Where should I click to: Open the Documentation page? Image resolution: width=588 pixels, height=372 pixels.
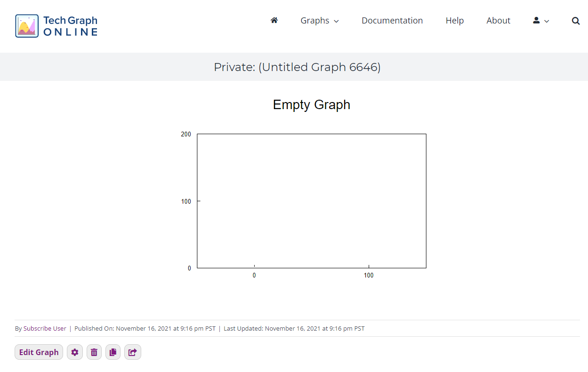tap(392, 20)
